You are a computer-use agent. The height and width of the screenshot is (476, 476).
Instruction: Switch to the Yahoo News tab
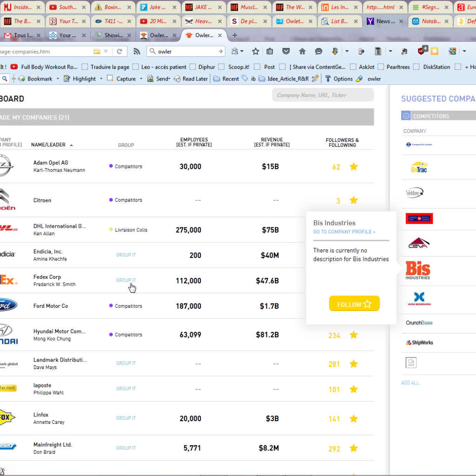pos(385,21)
